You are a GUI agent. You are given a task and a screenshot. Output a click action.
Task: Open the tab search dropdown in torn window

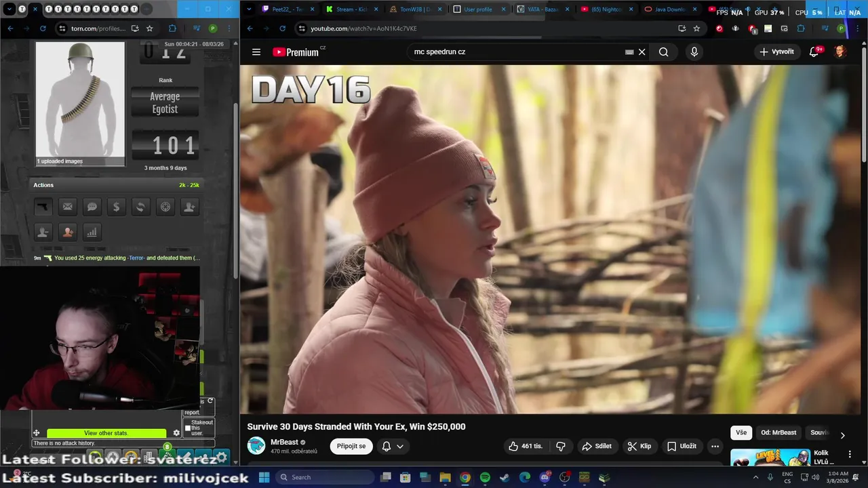tap(9, 9)
